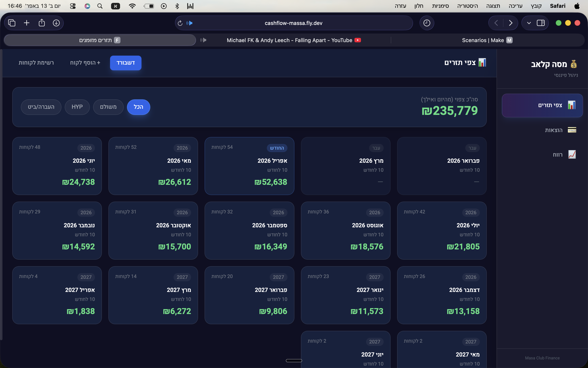Filter payments by העברה/ביט
This screenshot has height=368, width=588.
[x=41, y=107]
